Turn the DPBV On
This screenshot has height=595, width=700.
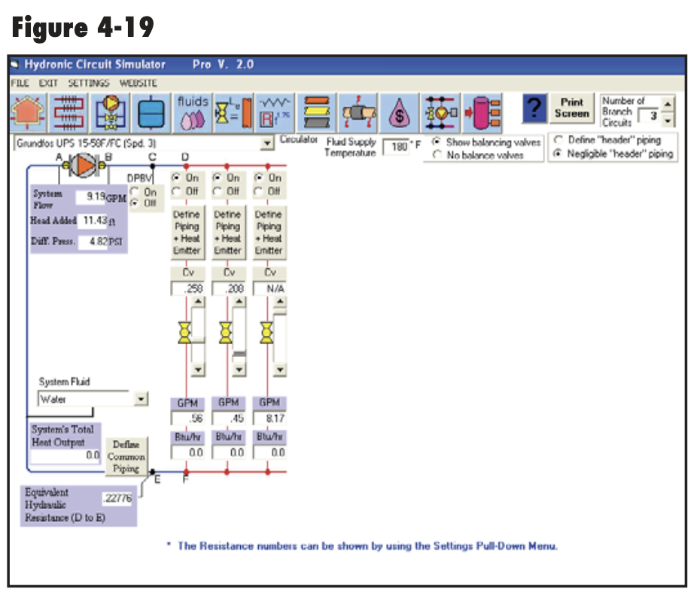click(x=135, y=191)
